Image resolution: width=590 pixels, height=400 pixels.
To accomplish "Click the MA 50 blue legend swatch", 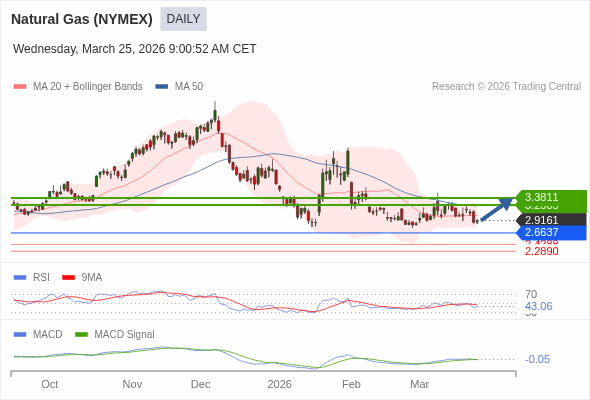I will coord(162,87).
